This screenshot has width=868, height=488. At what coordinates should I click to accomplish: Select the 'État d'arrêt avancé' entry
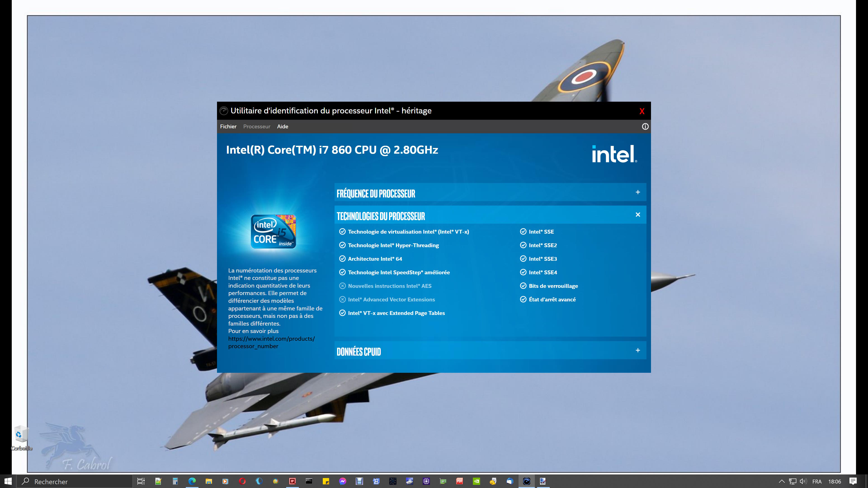pos(552,299)
